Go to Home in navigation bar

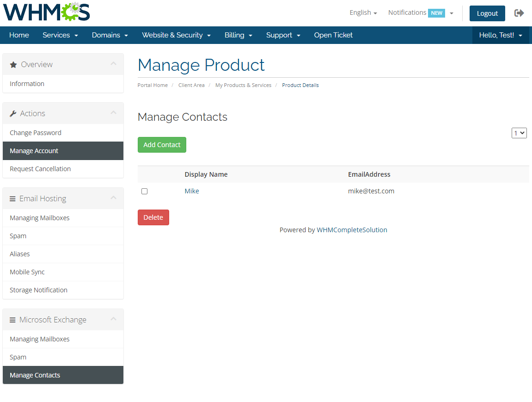(x=19, y=35)
